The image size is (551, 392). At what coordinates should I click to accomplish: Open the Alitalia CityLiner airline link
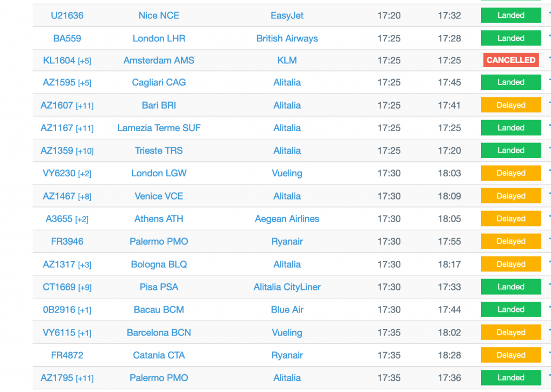click(x=287, y=287)
